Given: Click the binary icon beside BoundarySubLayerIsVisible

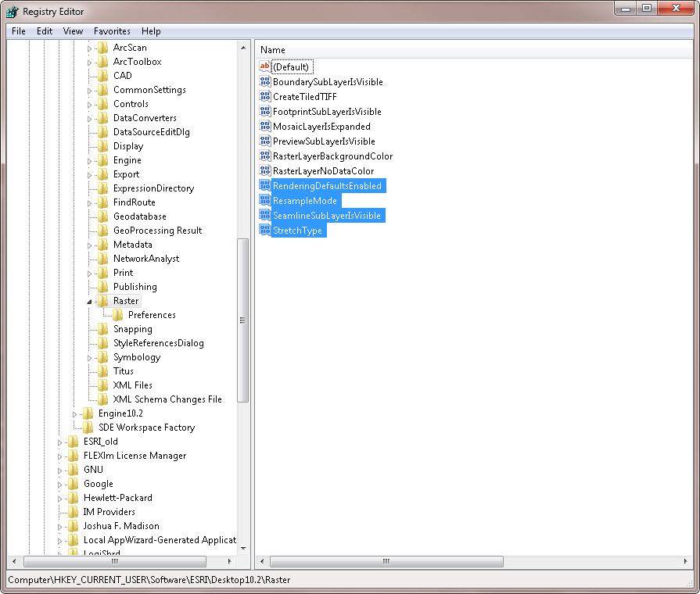Looking at the screenshot, I should click(x=264, y=81).
